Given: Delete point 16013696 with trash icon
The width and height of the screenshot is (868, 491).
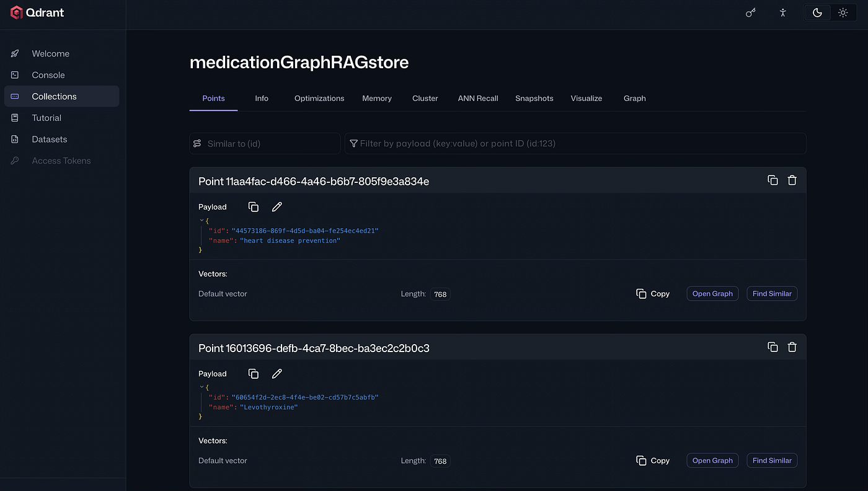Looking at the screenshot, I should (x=792, y=347).
